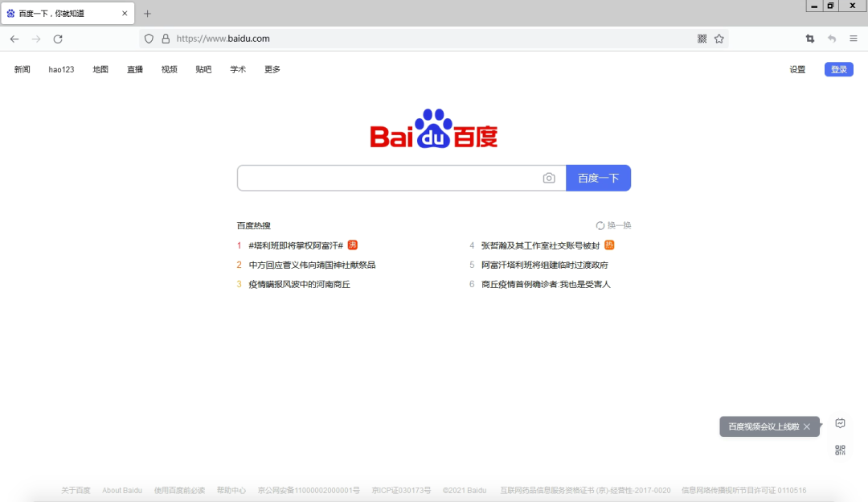The width and height of the screenshot is (868, 502).
Task: Restore down the browser window
Action: click(x=830, y=6)
